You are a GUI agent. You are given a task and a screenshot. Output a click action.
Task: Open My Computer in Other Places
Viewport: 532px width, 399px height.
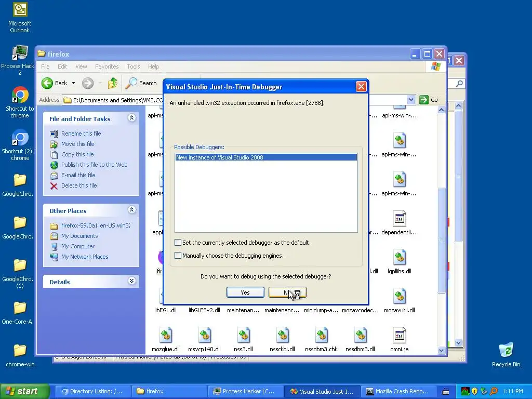[x=78, y=246]
